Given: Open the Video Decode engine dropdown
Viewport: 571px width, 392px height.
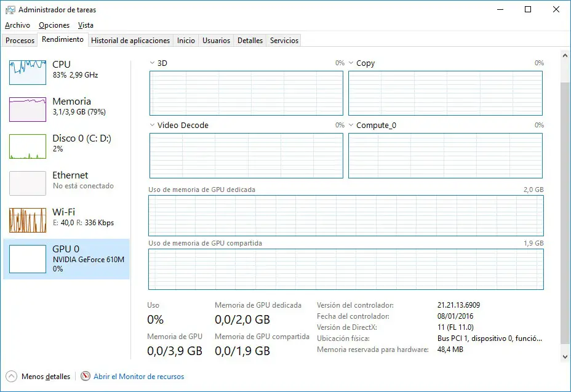Looking at the screenshot, I should pos(153,126).
